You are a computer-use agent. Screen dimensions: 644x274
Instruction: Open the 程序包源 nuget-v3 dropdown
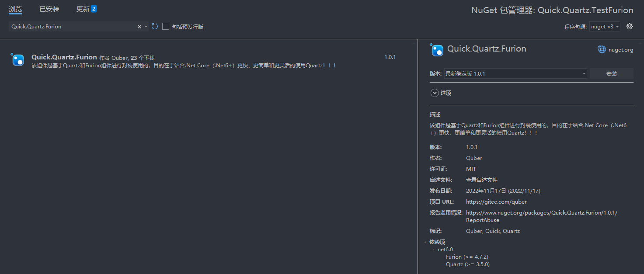pyautogui.click(x=605, y=27)
